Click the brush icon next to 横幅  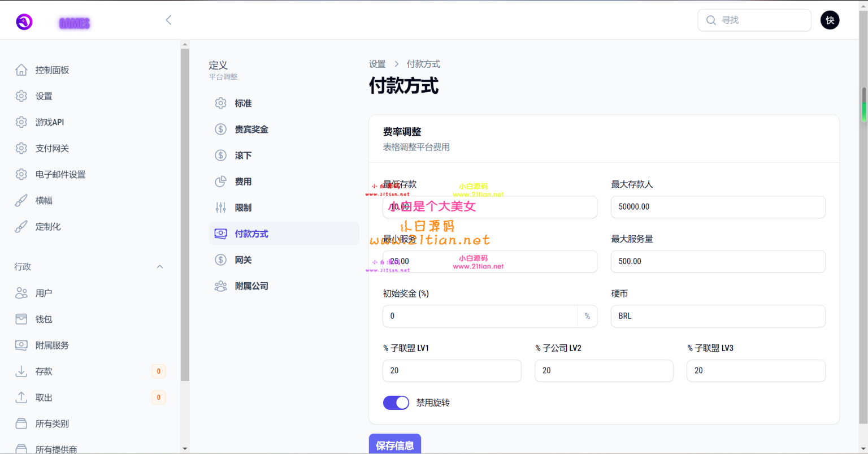21,201
